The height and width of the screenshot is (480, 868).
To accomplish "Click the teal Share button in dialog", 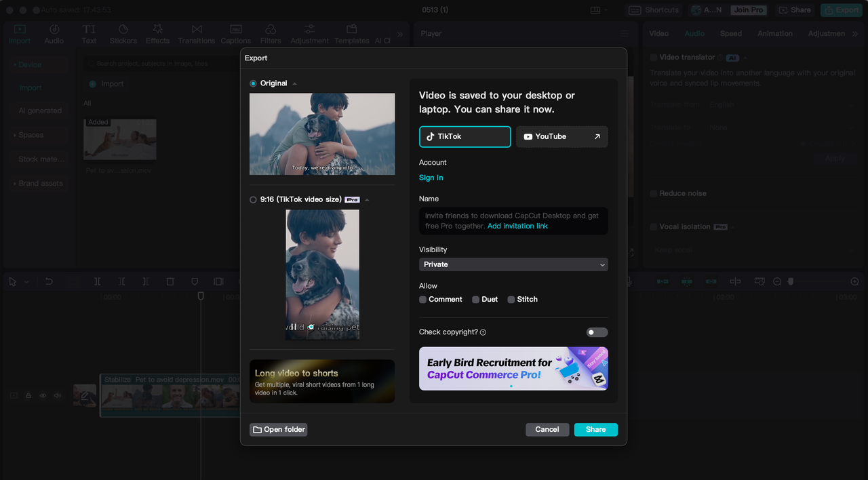I will pos(596,430).
